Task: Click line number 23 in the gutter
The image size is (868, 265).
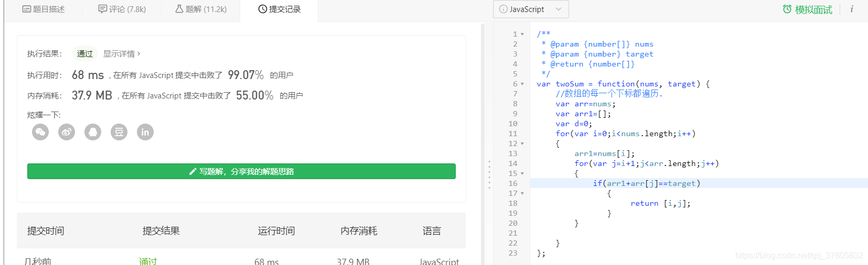Action: click(x=513, y=253)
